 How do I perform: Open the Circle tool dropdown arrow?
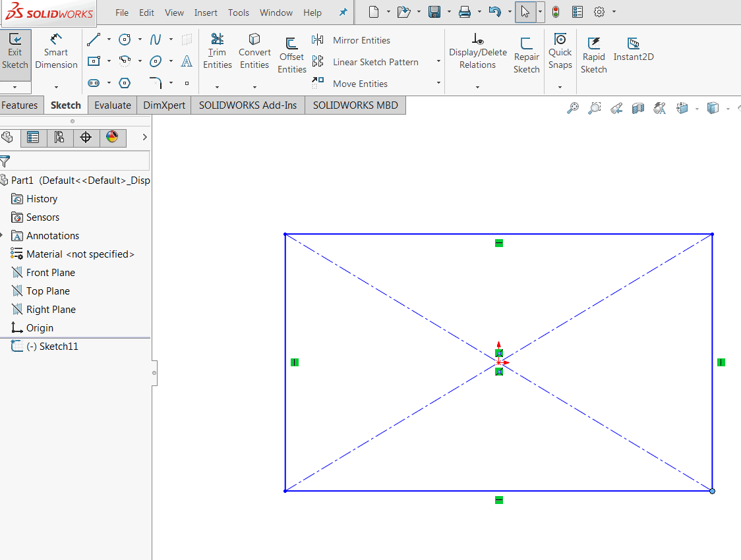140,40
